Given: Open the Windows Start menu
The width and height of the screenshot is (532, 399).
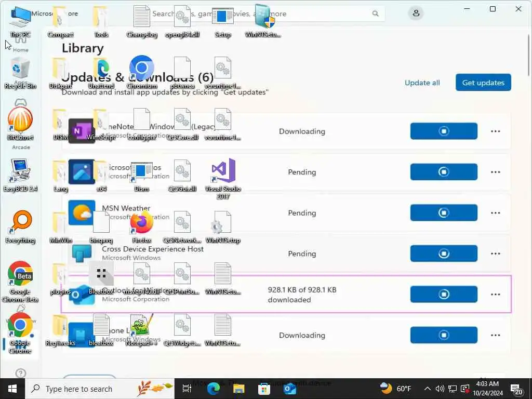Looking at the screenshot, I should coord(12,389).
